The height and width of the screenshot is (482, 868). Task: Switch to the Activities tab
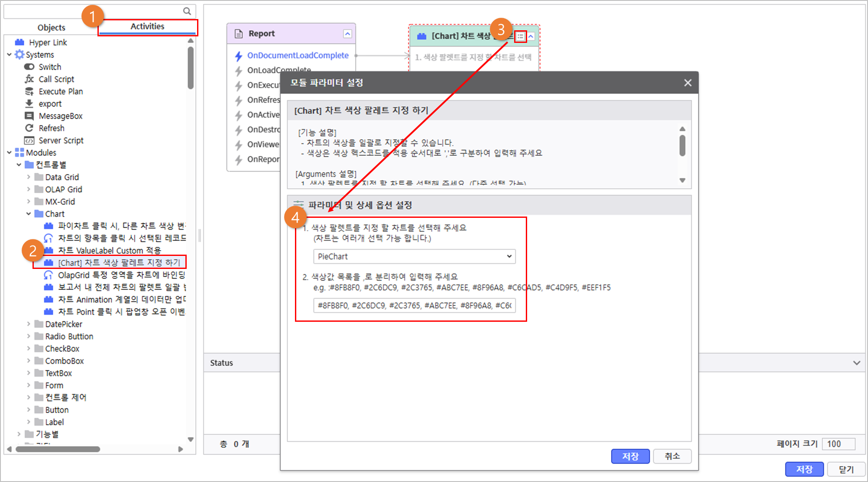(147, 26)
